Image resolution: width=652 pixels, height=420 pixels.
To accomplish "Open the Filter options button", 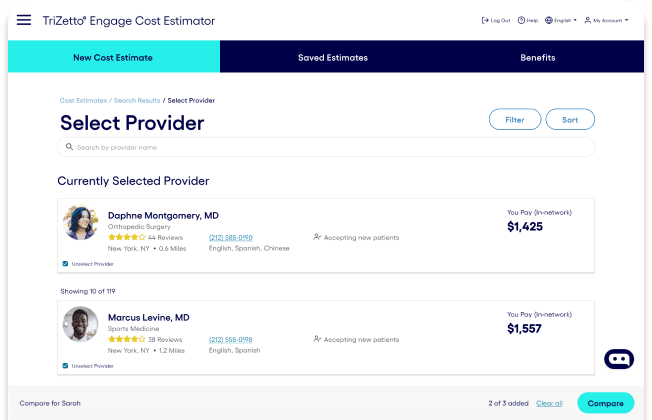I will (x=515, y=119).
